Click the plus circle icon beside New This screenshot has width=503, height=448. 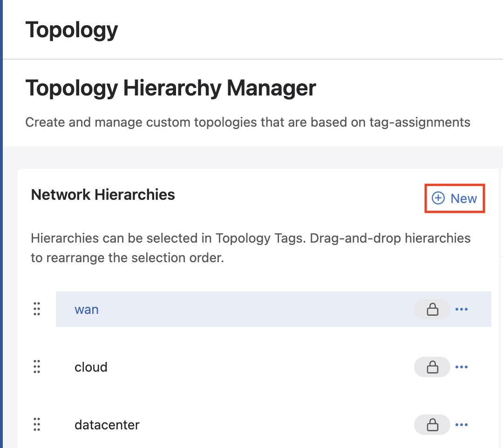(438, 198)
